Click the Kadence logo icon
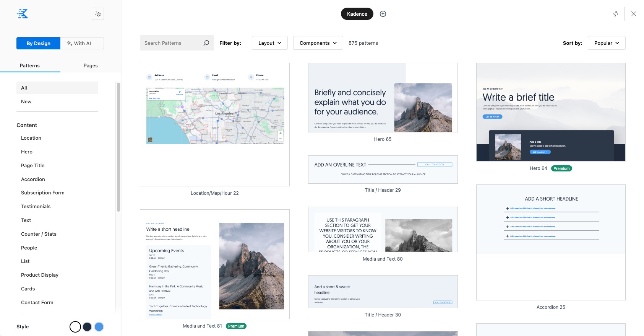Viewport: 644px width, 336px height. click(x=23, y=14)
